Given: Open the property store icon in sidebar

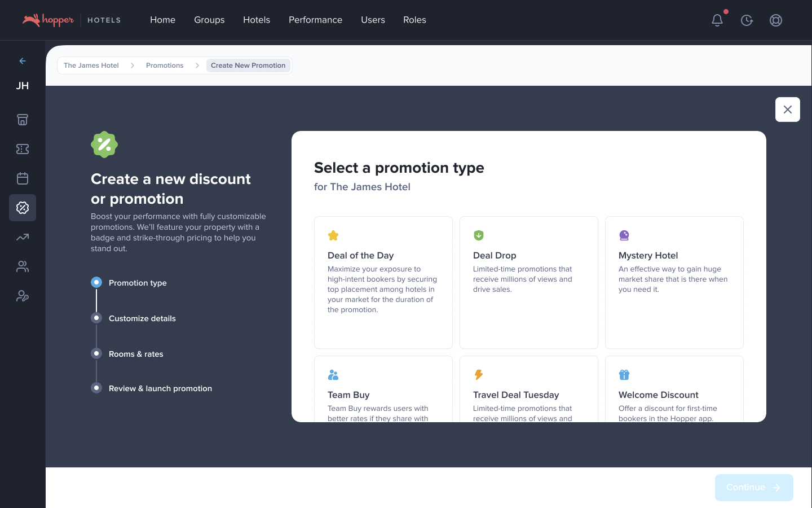Looking at the screenshot, I should pyautogui.click(x=23, y=120).
